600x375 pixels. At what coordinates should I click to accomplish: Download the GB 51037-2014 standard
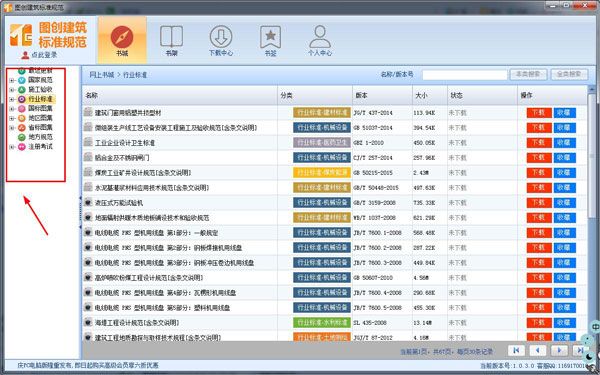point(539,127)
